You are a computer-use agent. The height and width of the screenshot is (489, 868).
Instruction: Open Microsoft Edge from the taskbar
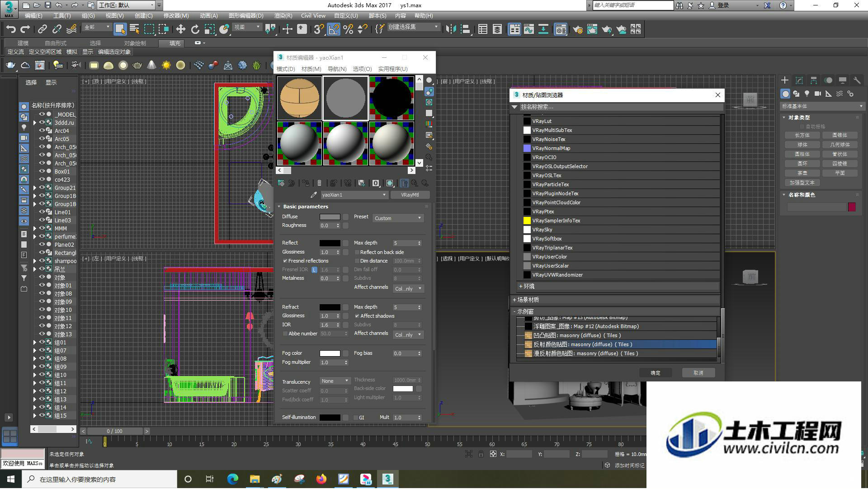[232, 479]
